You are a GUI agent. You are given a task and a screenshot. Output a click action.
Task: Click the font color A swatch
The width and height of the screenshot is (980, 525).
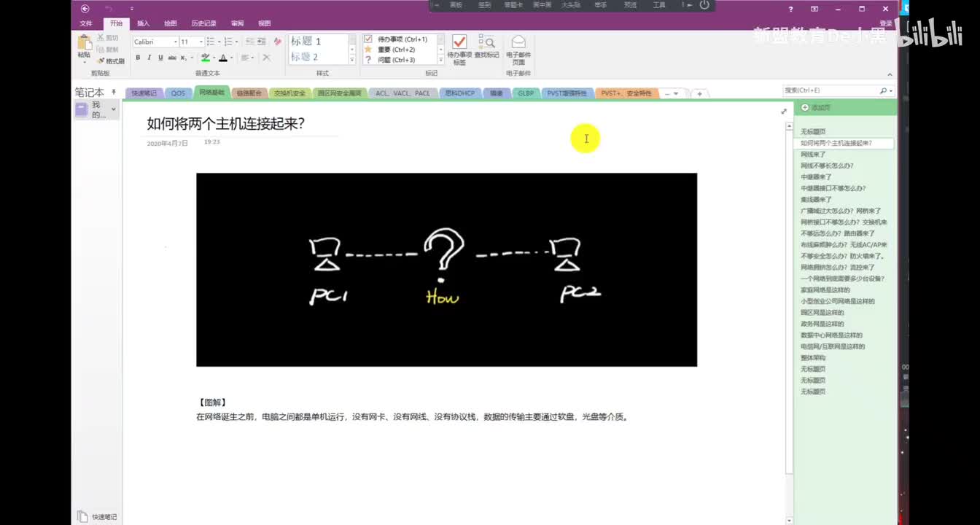pos(225,58)
